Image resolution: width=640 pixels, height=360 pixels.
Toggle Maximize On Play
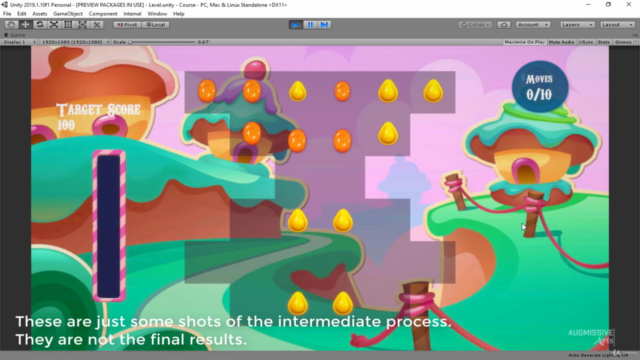pyautogui.click(x=524, y=42)
